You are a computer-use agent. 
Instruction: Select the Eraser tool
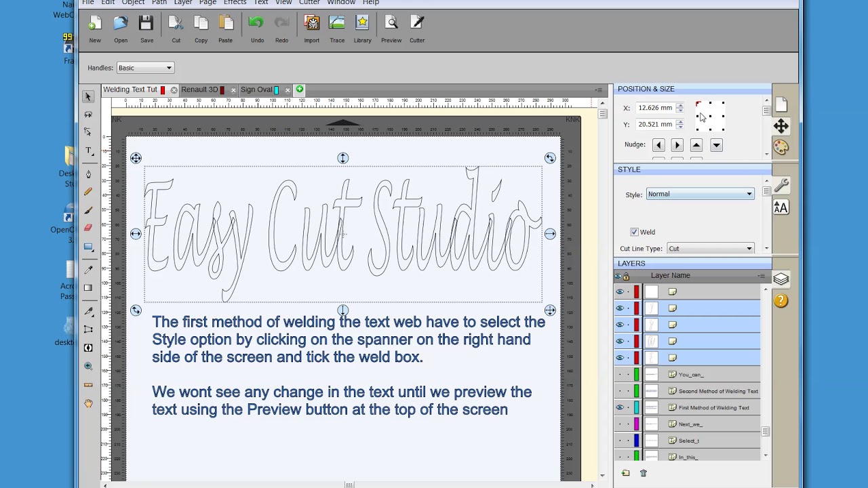click(88, 228)
